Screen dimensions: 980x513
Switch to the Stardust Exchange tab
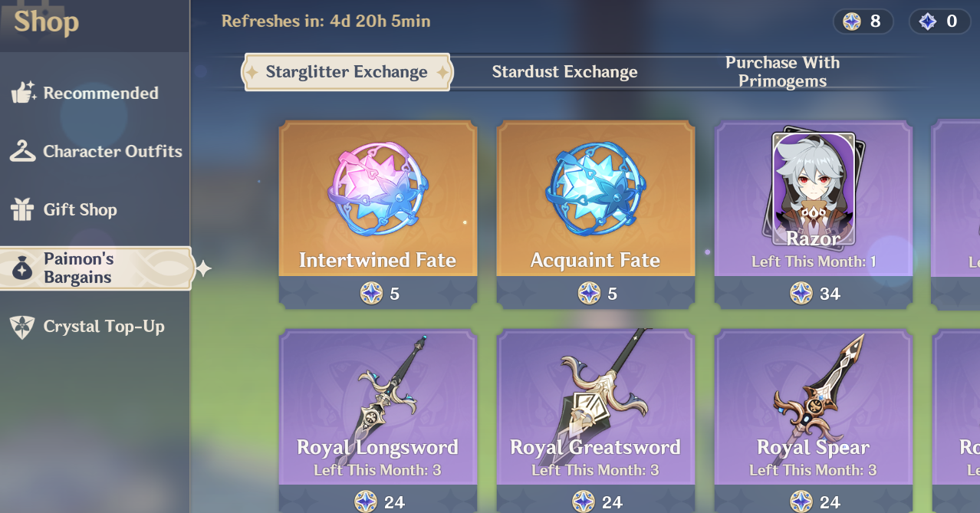564,72
